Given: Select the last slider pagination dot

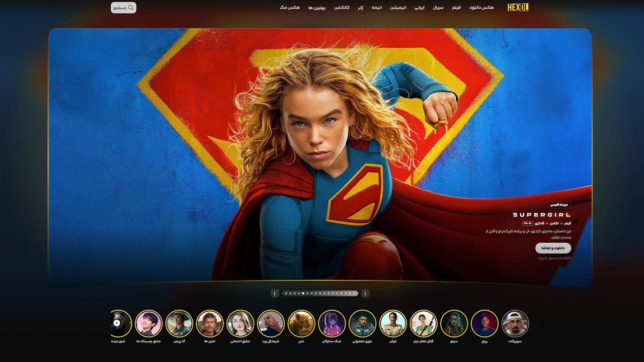Looking at the screenshot, I should click(354, 293).
